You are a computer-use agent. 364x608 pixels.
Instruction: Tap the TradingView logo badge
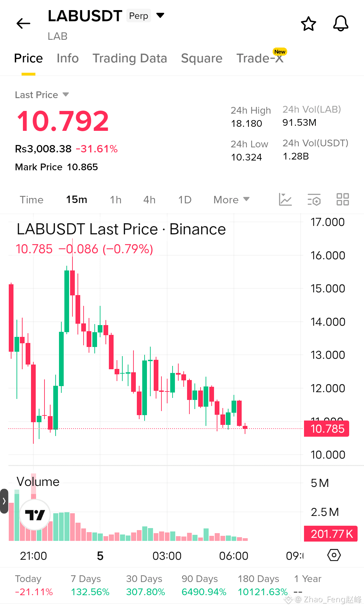(x=35, y=515)
